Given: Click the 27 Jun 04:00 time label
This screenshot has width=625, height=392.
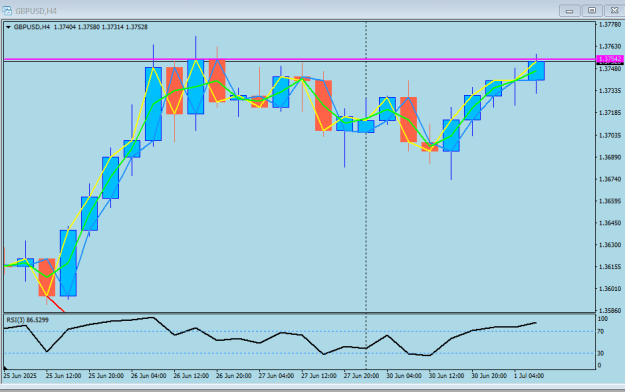Looking at the screenshot, I should click(276, 376).
